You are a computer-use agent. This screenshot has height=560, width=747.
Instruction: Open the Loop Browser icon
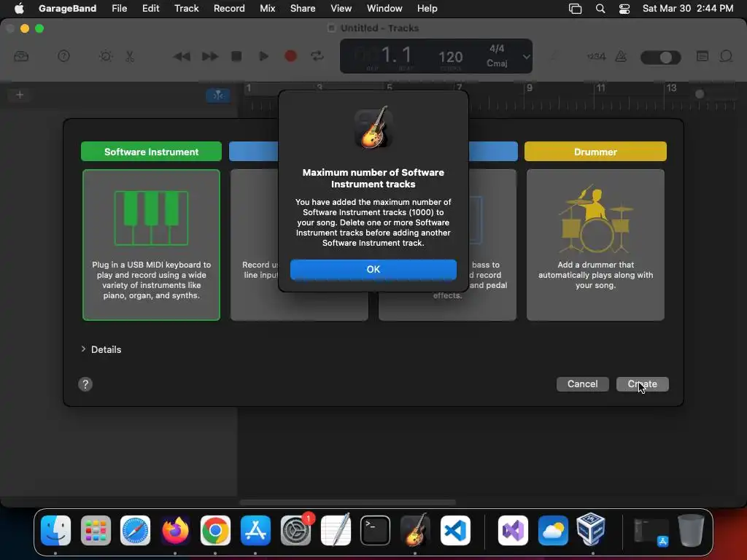726,56
